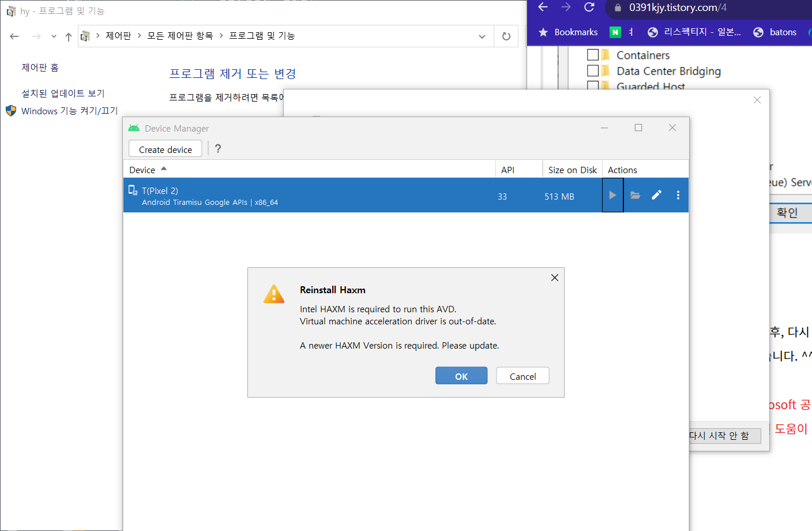Expand breadcrumb arrow after 모든 제어판 항목

(x=221, y=36)
